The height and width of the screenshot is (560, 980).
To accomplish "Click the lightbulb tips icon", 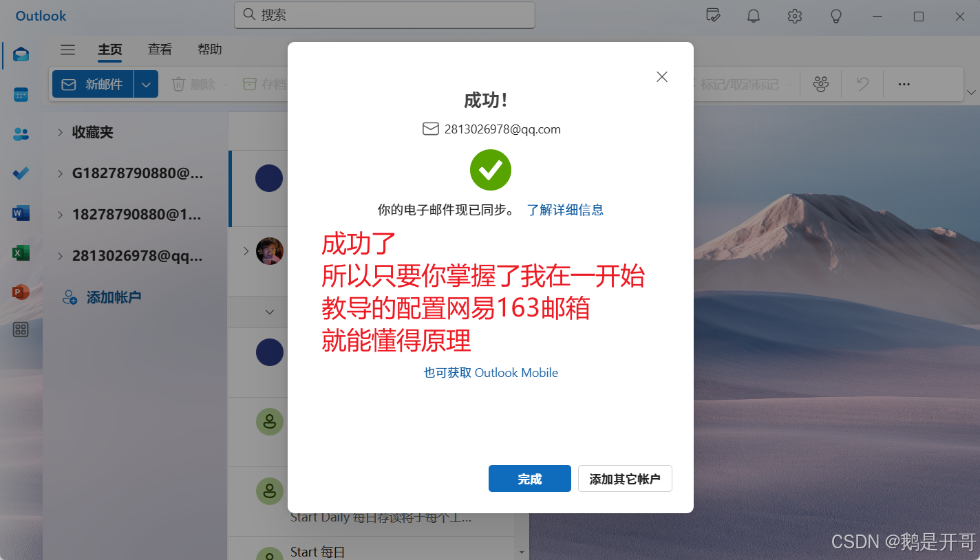I will [x=836, y=16].
